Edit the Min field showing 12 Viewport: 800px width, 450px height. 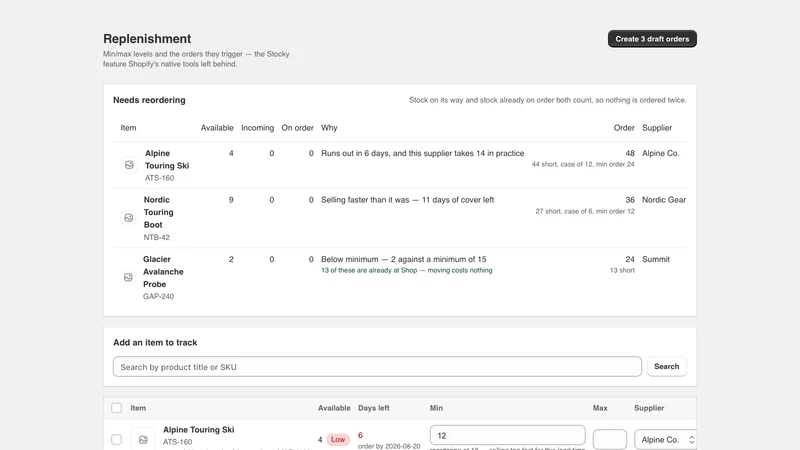[x=507, y=435]
